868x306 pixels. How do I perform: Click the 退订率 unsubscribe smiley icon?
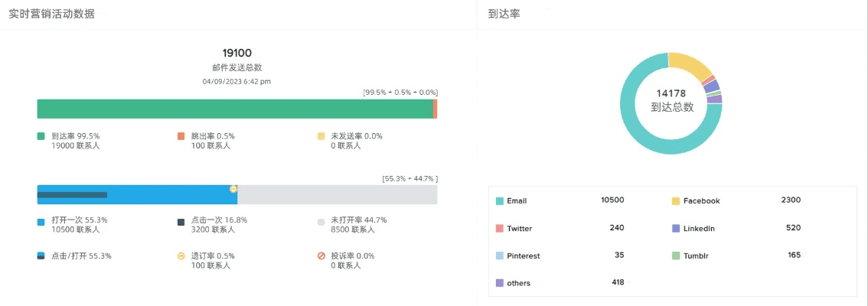pyautogui.click(x=181, y=256)
